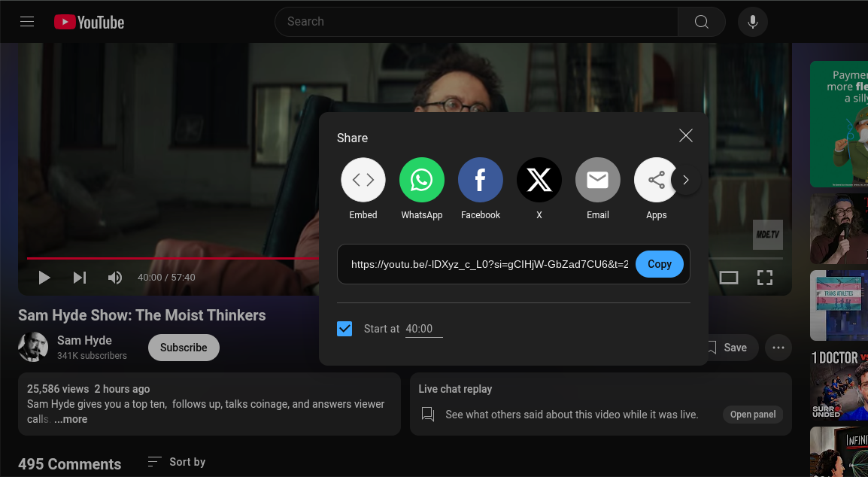Enter full screen mode
Viewport: 868px width, 477px height.
tap(764, 278)
